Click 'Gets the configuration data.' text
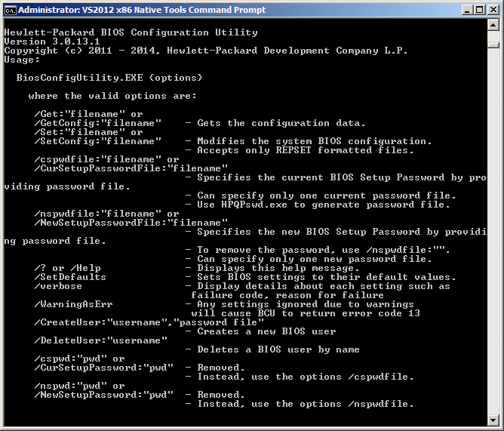 [281, 123]
